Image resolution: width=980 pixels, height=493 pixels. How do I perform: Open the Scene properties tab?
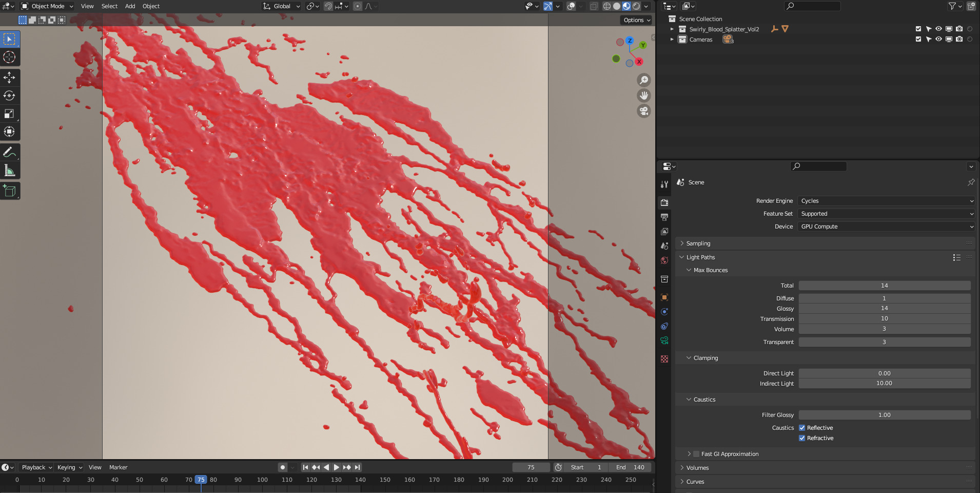pos(664,245)
